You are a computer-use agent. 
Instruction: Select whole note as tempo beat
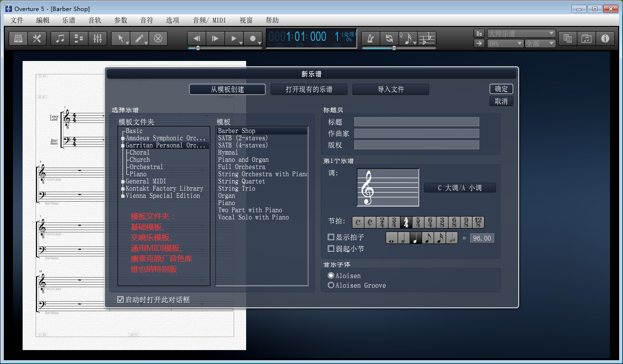coord(392,238)
